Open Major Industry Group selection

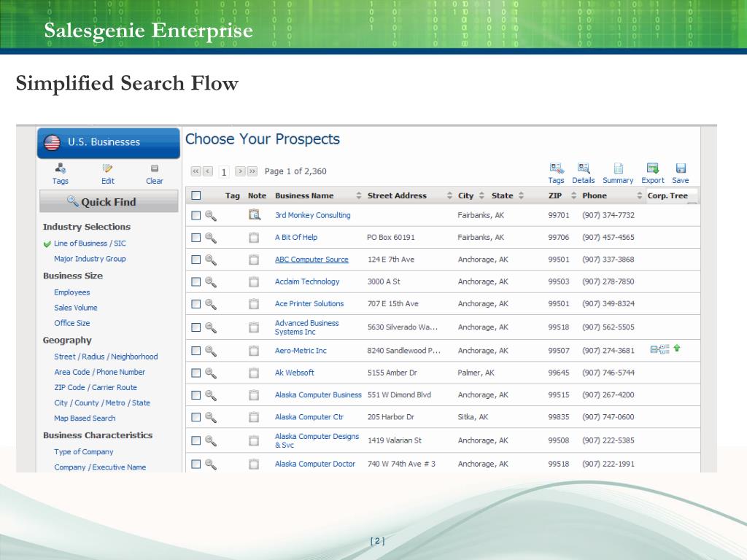(x=90, y=259)
